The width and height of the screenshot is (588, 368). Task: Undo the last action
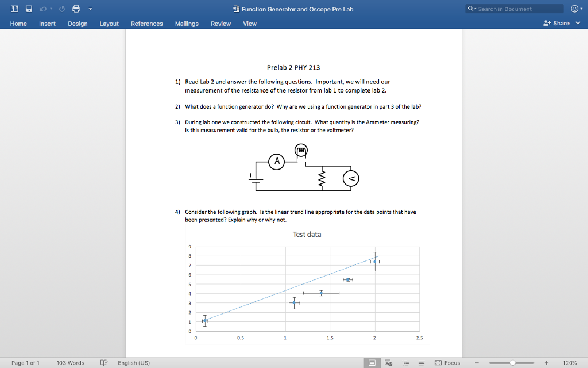[x=42, y=9]
